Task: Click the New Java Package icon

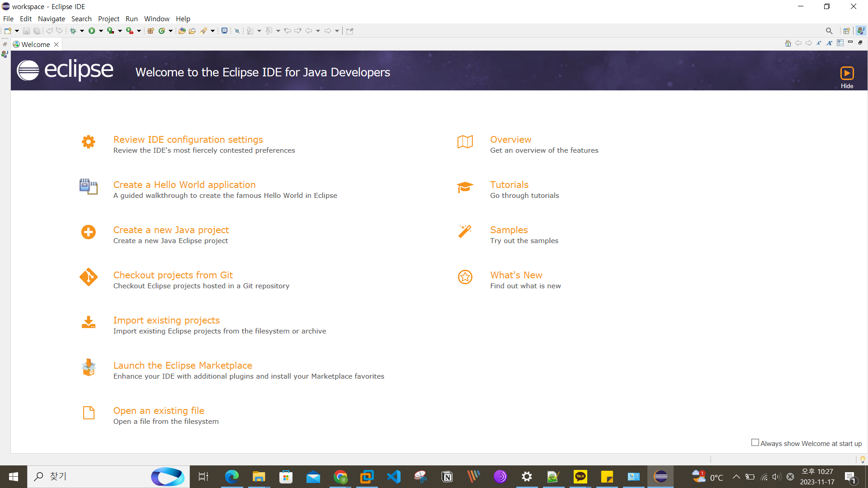Action: [151, 31]
